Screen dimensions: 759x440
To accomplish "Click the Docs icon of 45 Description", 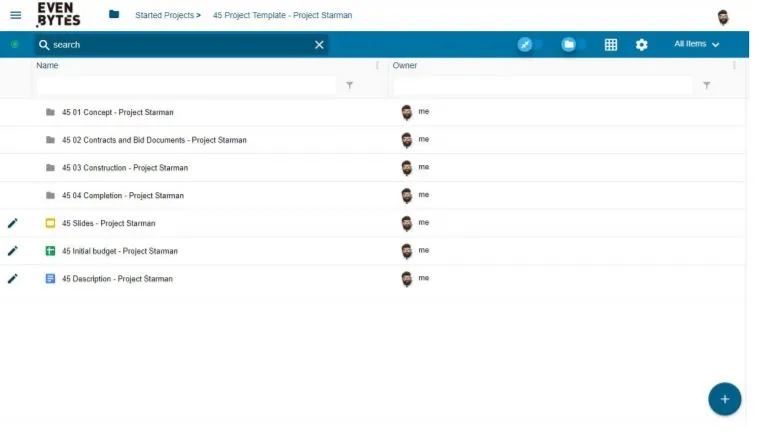I will (x=50, y=279).
